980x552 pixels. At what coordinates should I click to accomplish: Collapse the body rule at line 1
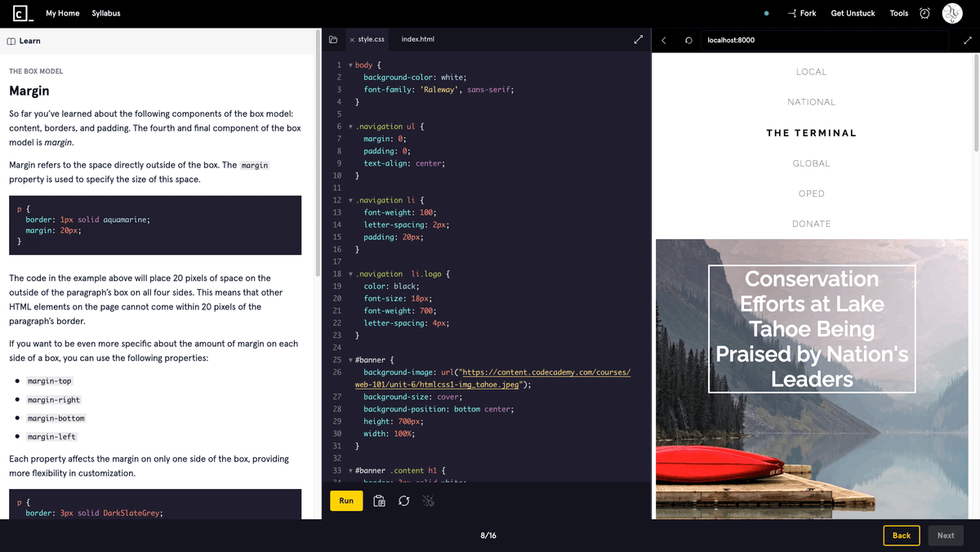pyautogui.click(x=350, y=65)
